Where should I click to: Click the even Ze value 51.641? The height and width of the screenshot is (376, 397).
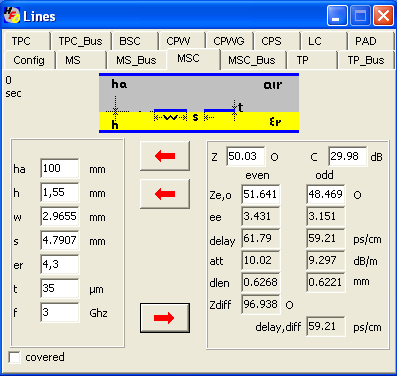[261, 194]
